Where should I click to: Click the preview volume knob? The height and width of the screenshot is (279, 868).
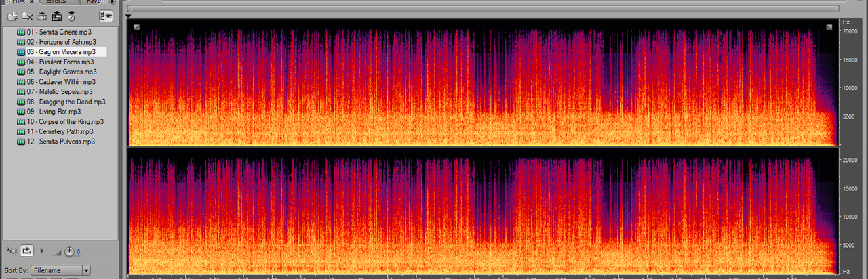[69, 252]
